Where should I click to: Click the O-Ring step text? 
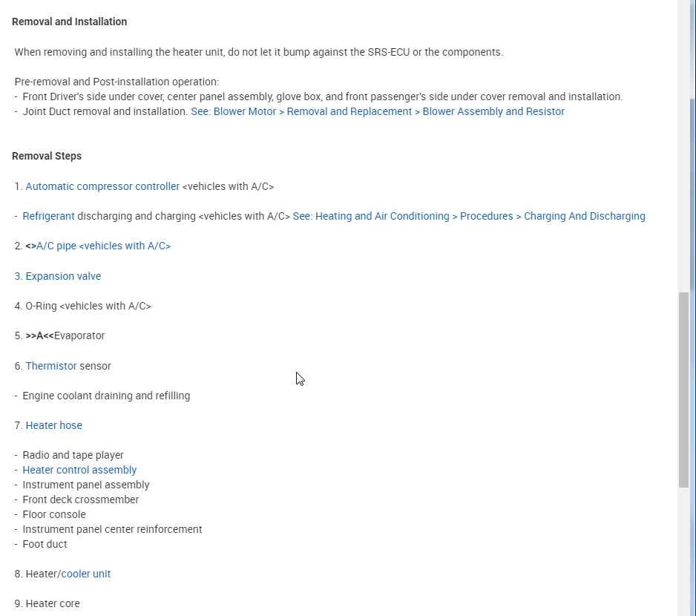88,306
